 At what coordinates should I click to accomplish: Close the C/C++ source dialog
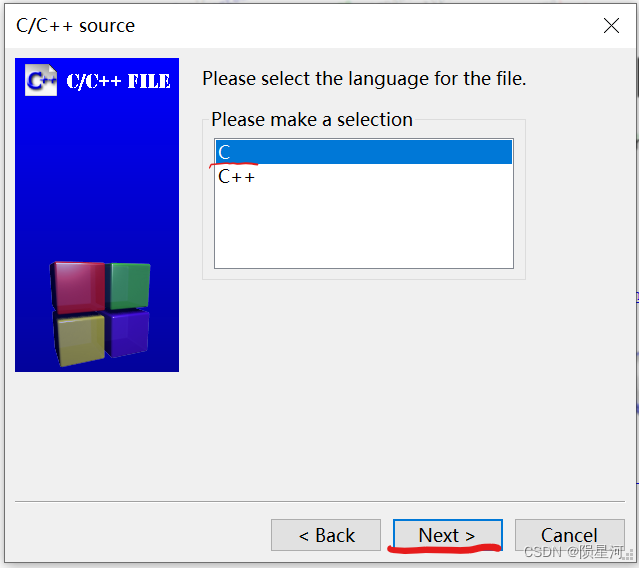[x=611, y=26]
